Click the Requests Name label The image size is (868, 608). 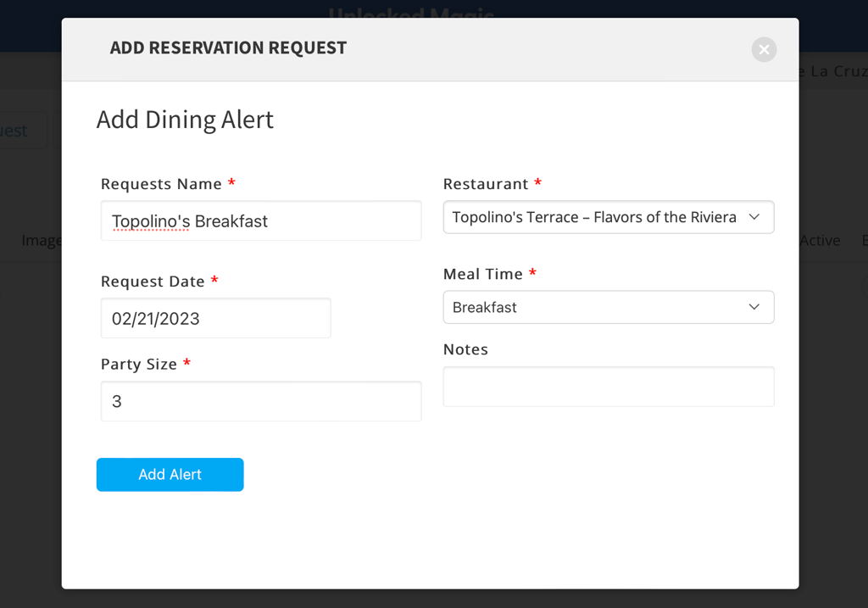point(161,184)
